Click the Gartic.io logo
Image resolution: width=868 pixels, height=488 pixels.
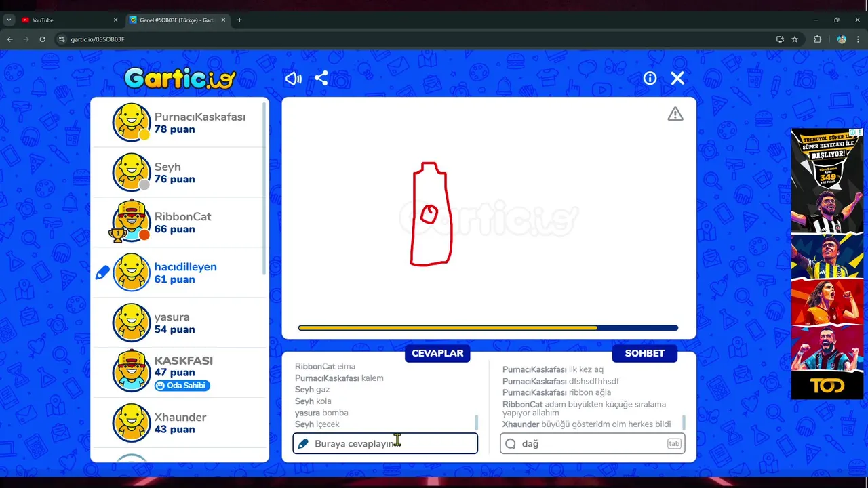tap(180, 79)
